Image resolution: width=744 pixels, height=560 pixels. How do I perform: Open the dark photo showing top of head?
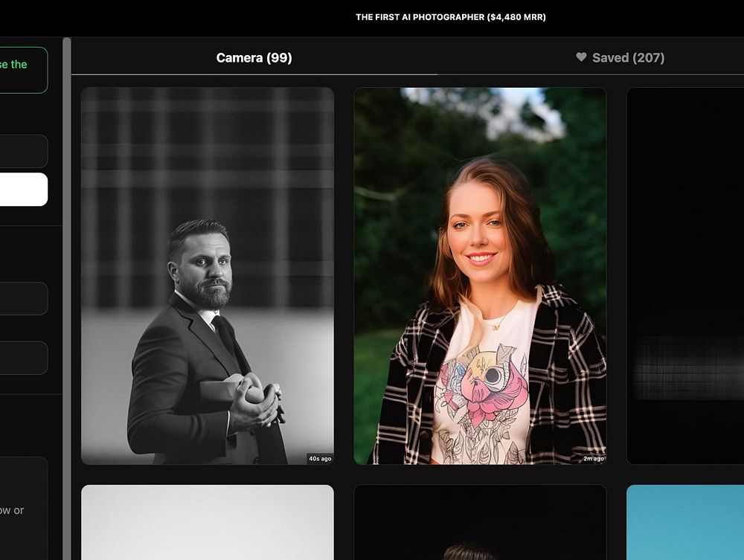(480, 522)
